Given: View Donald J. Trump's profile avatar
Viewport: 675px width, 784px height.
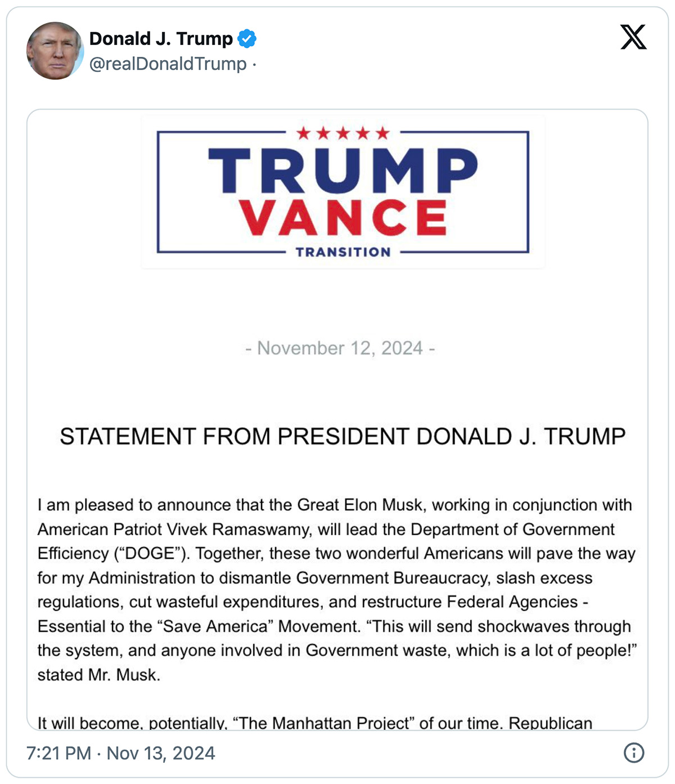Looking at the screenshot, I should coord(55,51).
